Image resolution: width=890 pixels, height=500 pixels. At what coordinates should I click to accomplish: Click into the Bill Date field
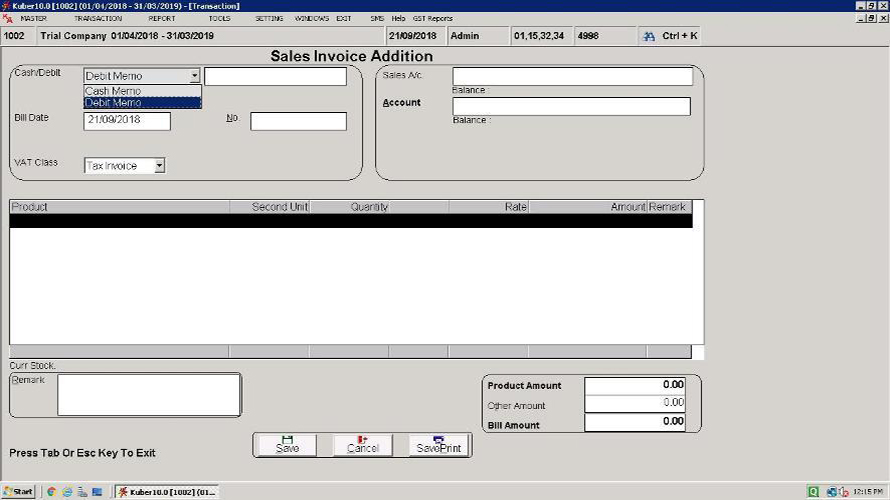[x=127, y=121]
